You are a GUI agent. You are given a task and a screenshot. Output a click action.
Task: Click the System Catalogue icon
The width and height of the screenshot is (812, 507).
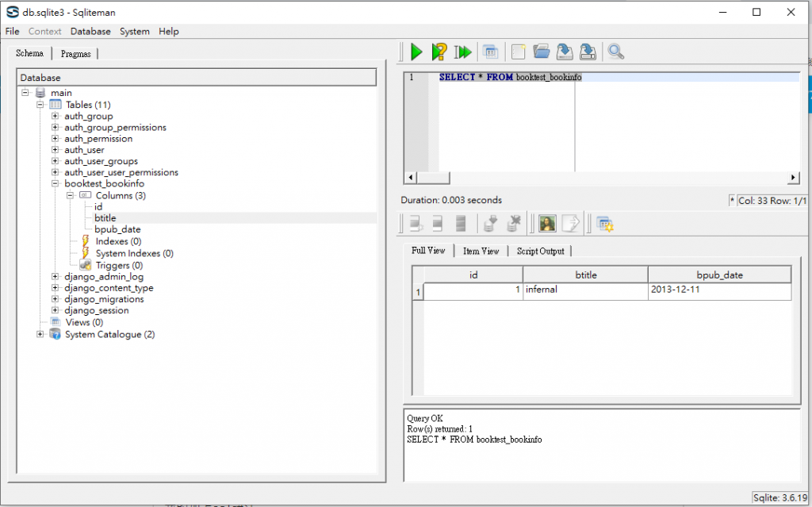point(56,334)
